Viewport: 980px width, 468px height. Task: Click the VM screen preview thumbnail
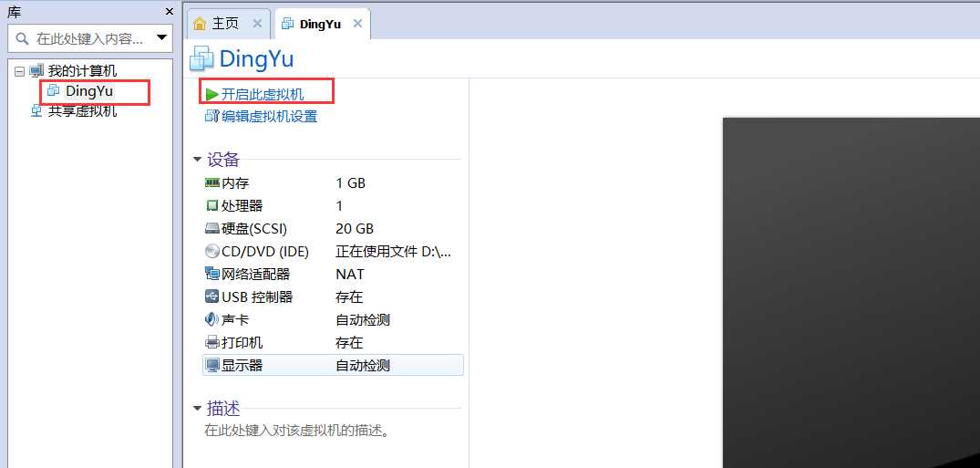click(x=851, y=293)
